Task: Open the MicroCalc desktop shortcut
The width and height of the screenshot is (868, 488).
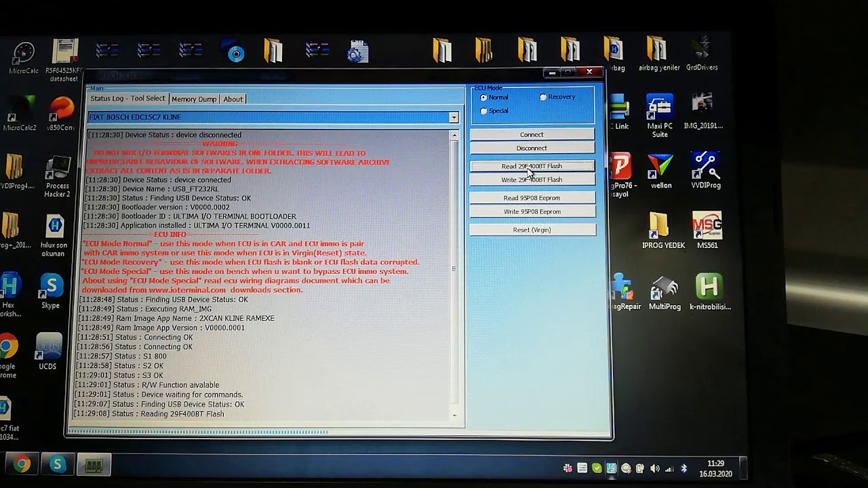Action: coord(24,58)
